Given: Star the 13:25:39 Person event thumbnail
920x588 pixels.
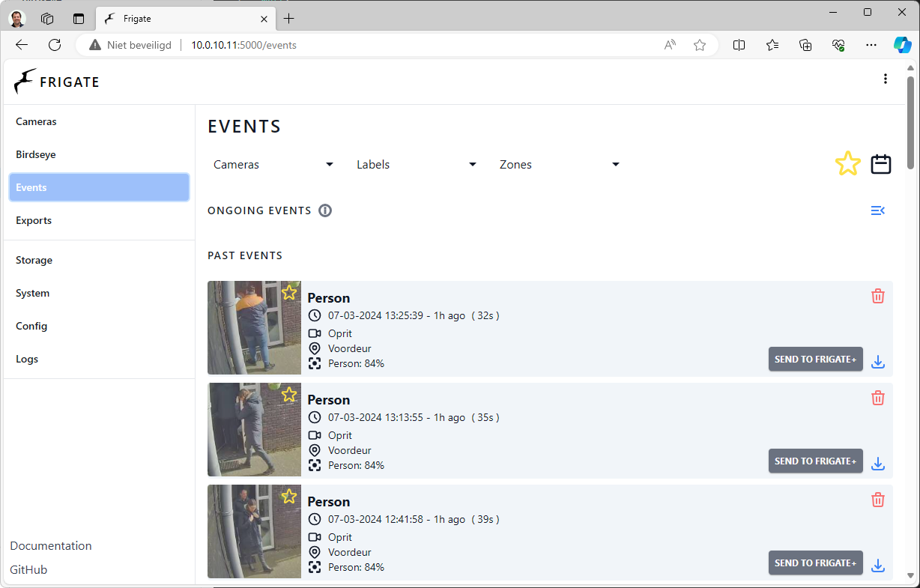Looking at the screenshot, I should [289, 293].
